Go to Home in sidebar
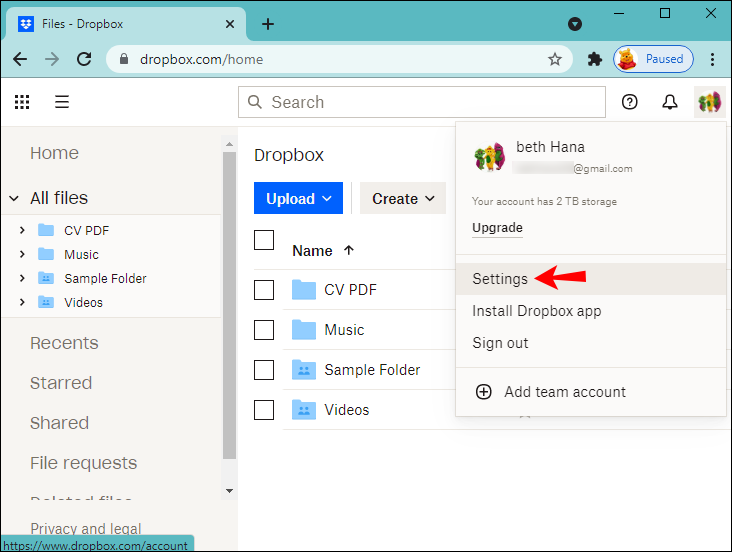Screen dimensions: 732x552 tap(54, 153)
